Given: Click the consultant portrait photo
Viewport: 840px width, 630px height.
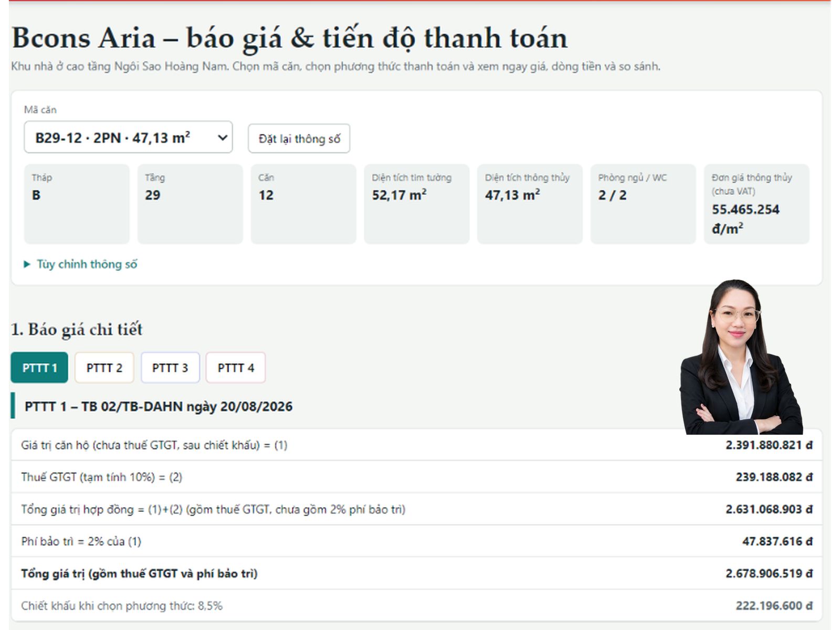Looking at the screenshot, I should pyautogui.click(x=741, y=357).
